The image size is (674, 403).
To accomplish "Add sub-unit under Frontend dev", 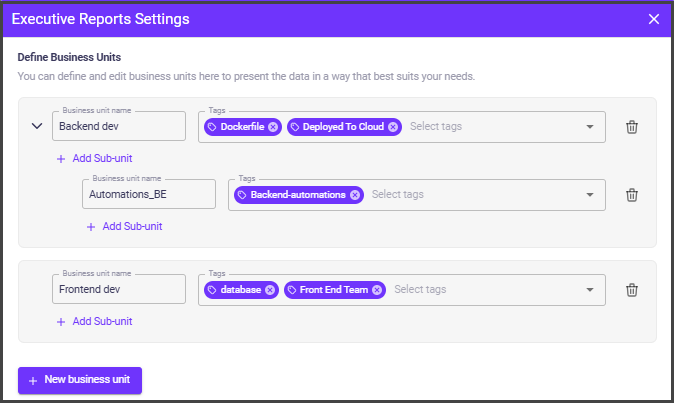I will pyautogui.click(x=94, y=321).
